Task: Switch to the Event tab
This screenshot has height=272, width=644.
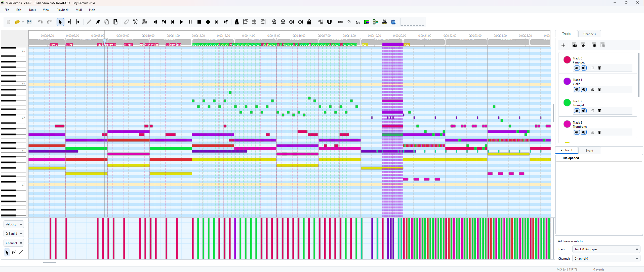Action: coord(589,150)
